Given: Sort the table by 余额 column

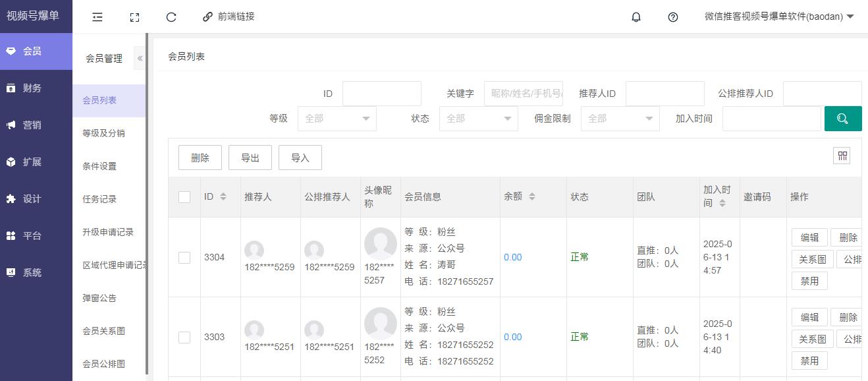Looking at the screenshot, I should [531, 196].
